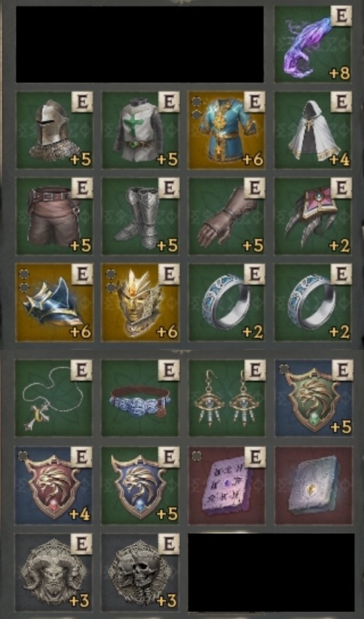Image resolution: width=364 pixels, height=619 pixels.
Task: Select the plate armor boots +5
Action: click(141, 216)
